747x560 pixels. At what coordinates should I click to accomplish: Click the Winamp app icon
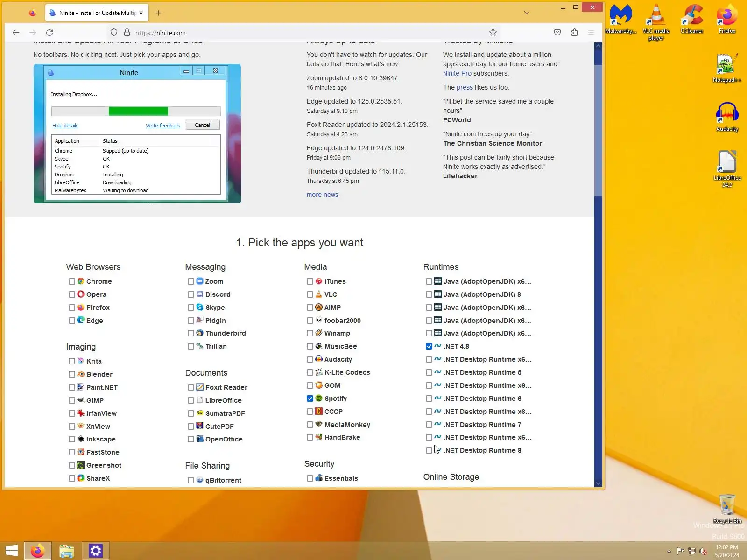click(319, 333)
